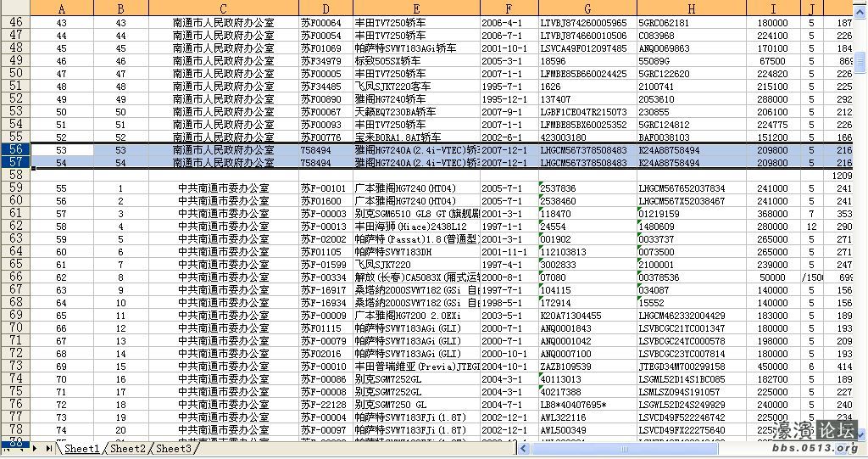Click cell containing 苏F00064
Screen dimensions: 868x459
[x=323, y=23]
